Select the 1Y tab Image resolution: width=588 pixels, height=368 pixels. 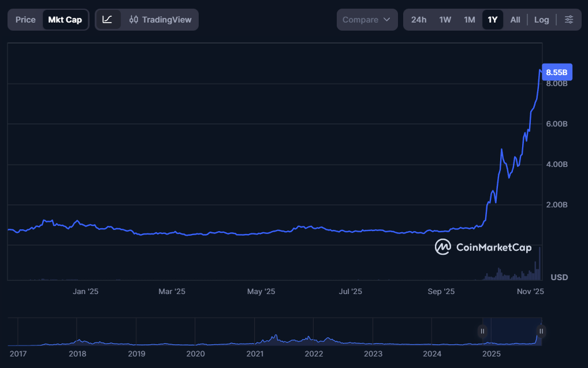coord(492,19)
